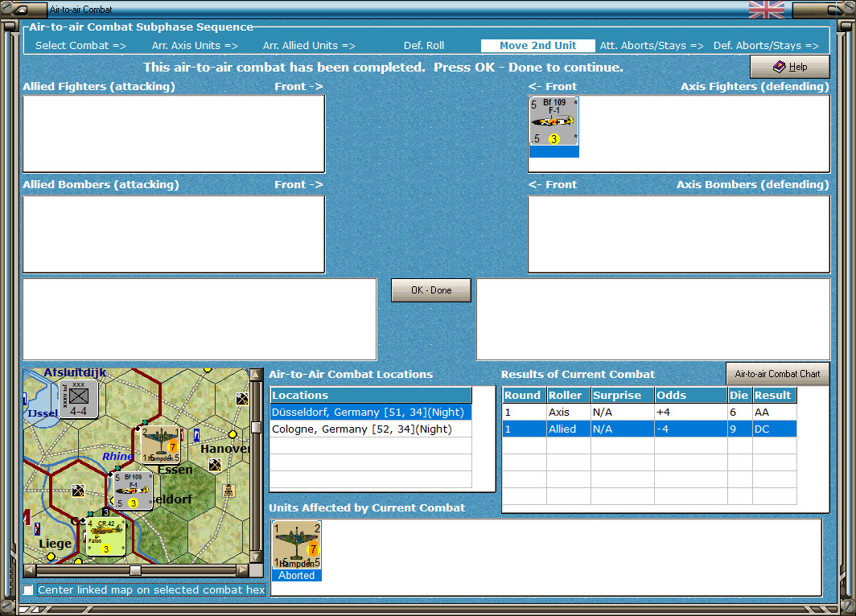
Task: Click the resource icon near top right of map
Action: [x=242, y=400]
